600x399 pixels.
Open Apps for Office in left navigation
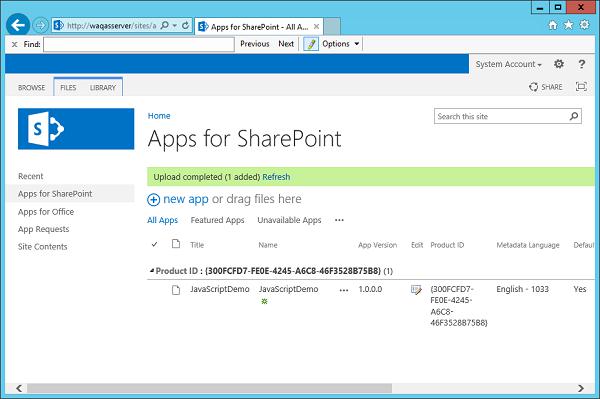click(x=46, y=212)
